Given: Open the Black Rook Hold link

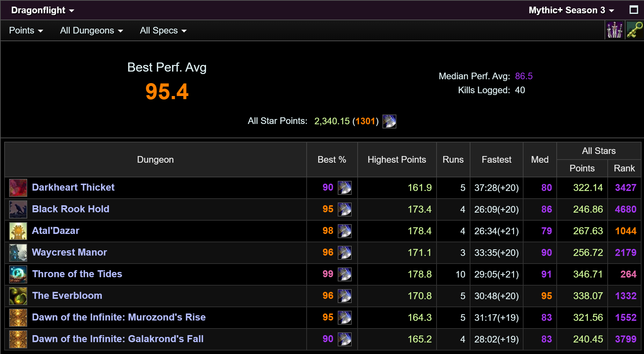Looking at the screenshot, I should click(71, 209).
